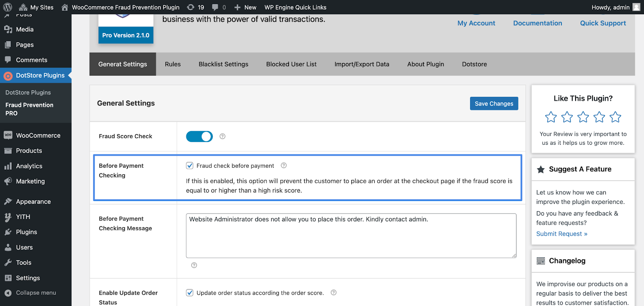
Task: Open the My Account link
Action: pos(476,23)
